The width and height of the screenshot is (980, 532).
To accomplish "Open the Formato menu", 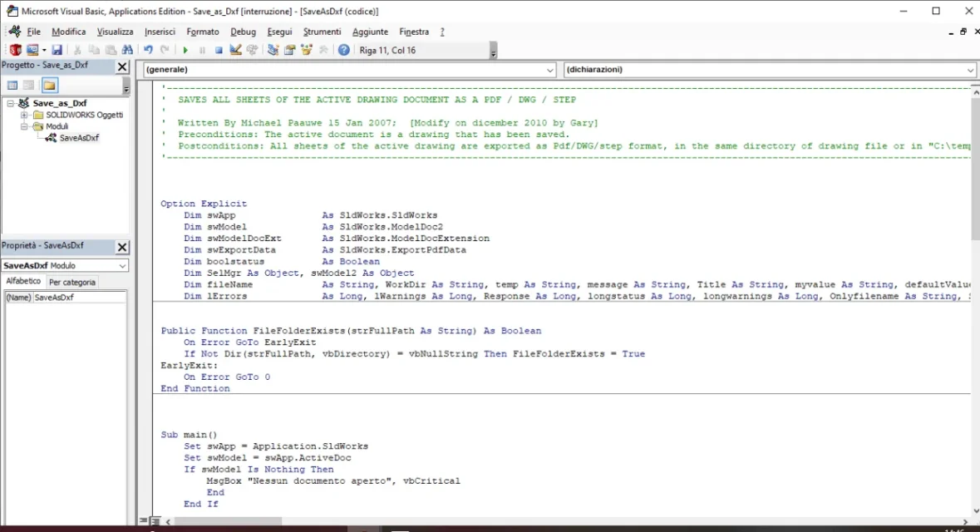I will click(203, 32).
